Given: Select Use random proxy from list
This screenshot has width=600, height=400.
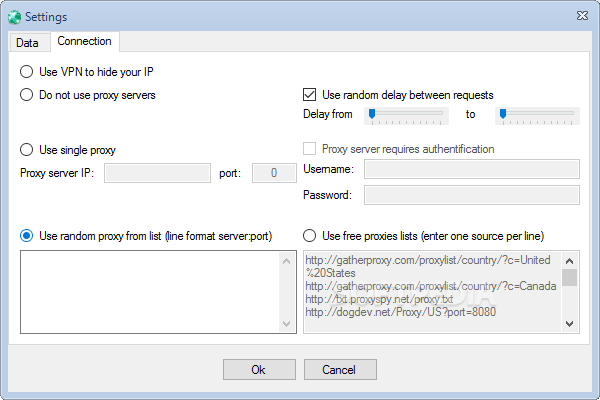Looking at the screenshot, I should [x=27, y=236].
